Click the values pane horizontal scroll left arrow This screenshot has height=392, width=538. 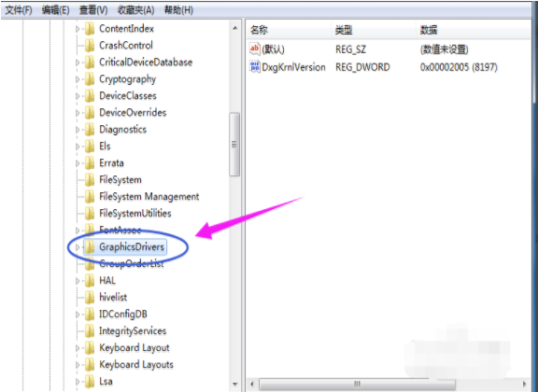coord(252,384)
